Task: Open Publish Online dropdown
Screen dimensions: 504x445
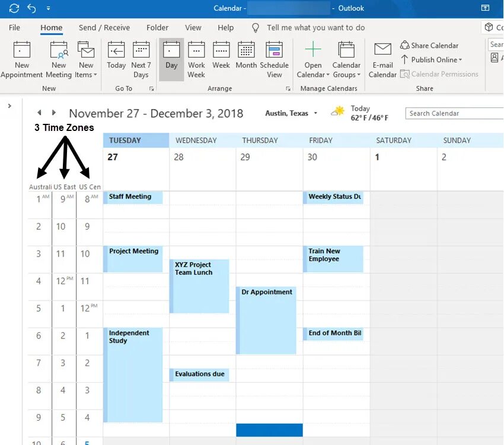Action: click(432, 60)
